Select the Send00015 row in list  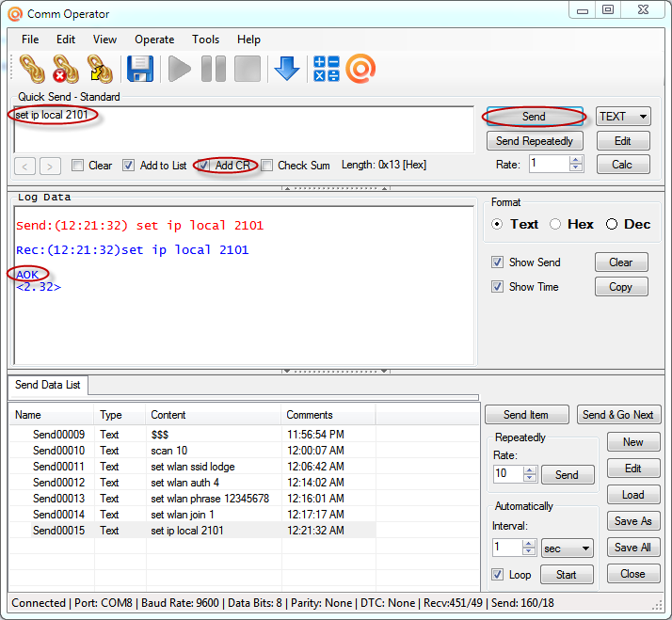click(x=192, y=531)
